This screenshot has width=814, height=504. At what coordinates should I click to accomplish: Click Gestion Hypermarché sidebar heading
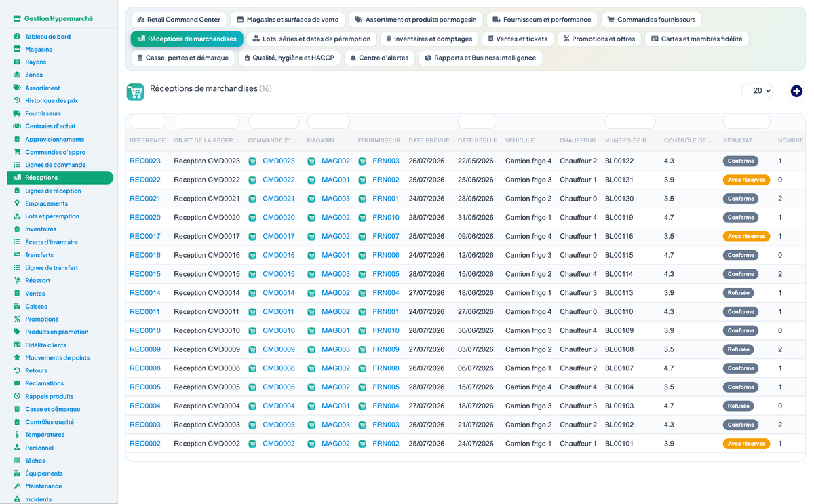click(59, 19)
